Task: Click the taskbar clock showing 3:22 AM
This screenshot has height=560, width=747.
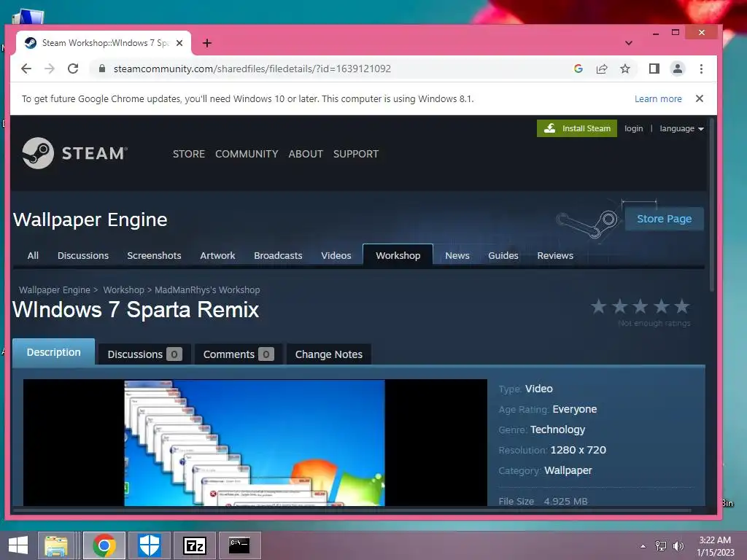Action: point(715,546)
